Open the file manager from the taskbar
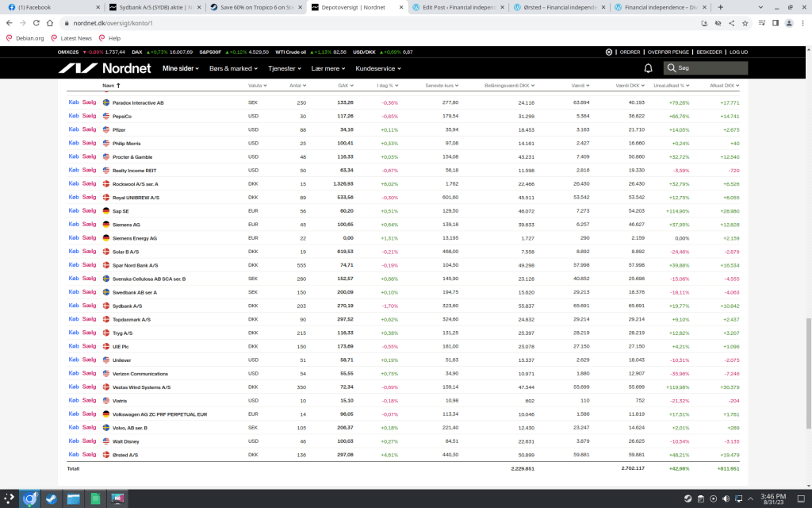The height and width of the screenshot is (508, 812). pyautogui.click(x=74, y=498)
